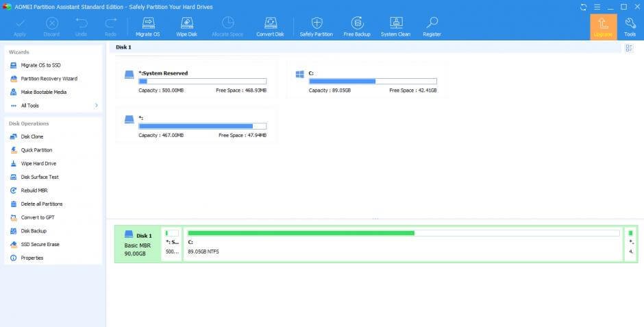The width and height of the screenshot is (644, 327).
Task: Click the Discard toolbar icon
Action: (x=52, y=23)
